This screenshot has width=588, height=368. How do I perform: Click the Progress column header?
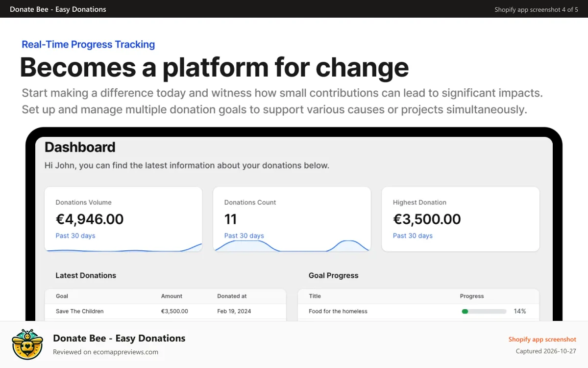[x=472, y=296]
